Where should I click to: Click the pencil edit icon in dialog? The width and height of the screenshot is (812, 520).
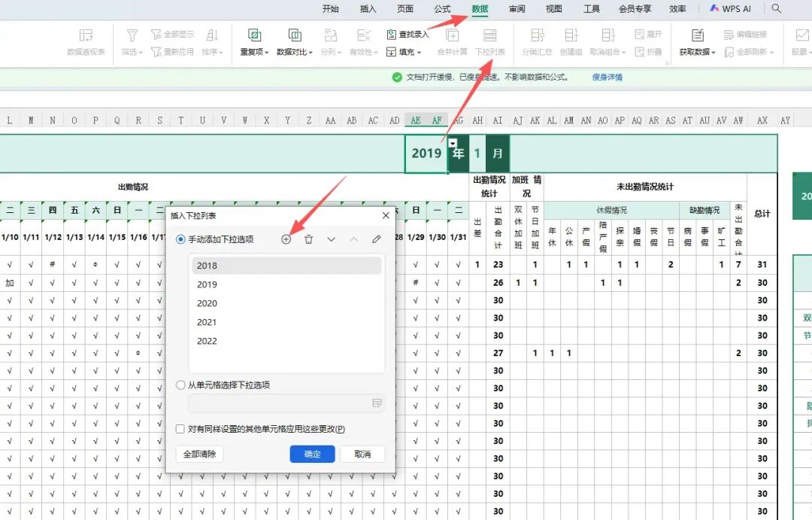coord(377,239)
